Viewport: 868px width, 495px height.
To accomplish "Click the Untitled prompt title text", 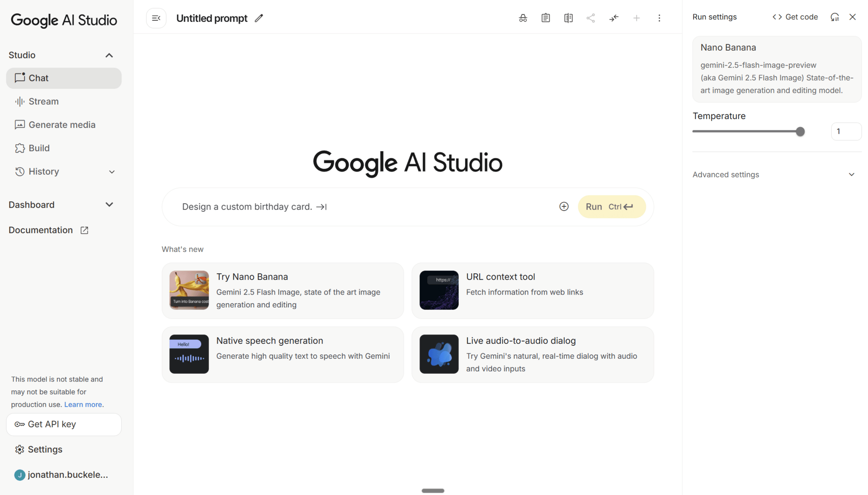I will coord(212,19).
